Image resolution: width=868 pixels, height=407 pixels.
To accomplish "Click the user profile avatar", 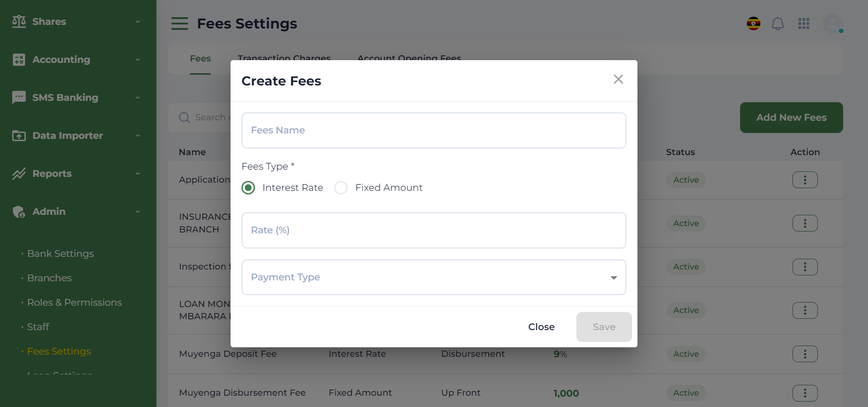I will tap(833, 24).
